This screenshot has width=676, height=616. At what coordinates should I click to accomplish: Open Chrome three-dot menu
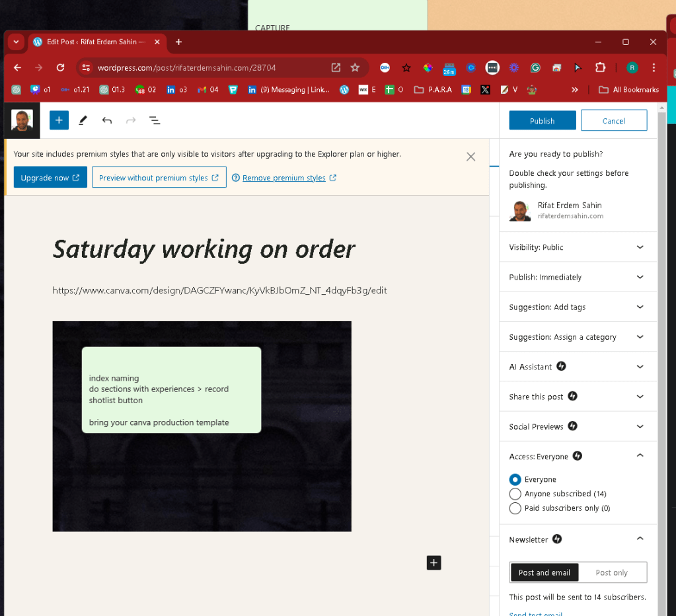(x=654, y=67)
